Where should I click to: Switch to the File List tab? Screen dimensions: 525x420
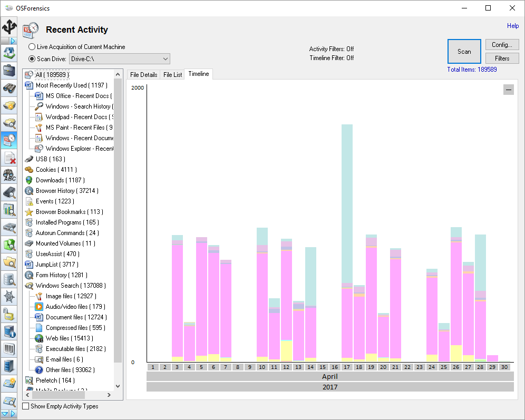172,75
